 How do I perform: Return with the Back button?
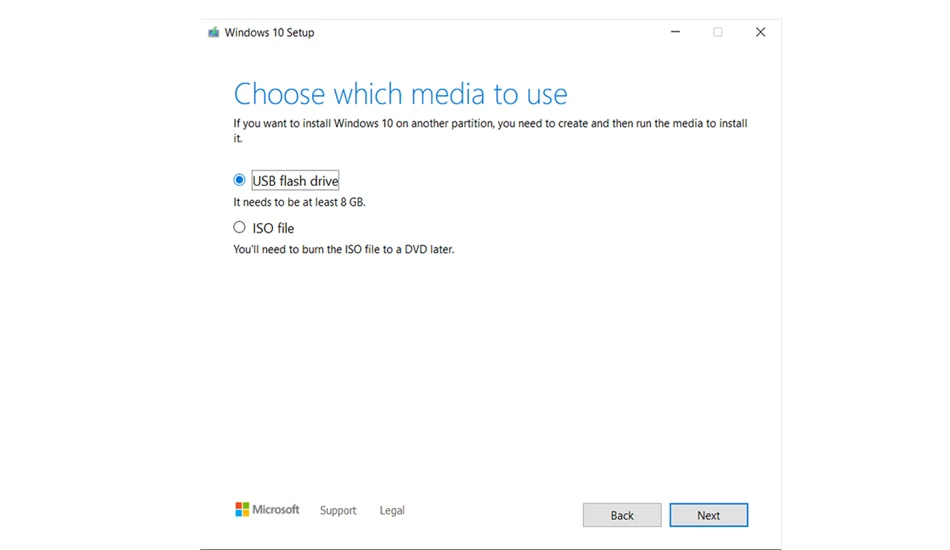(622, 515)
